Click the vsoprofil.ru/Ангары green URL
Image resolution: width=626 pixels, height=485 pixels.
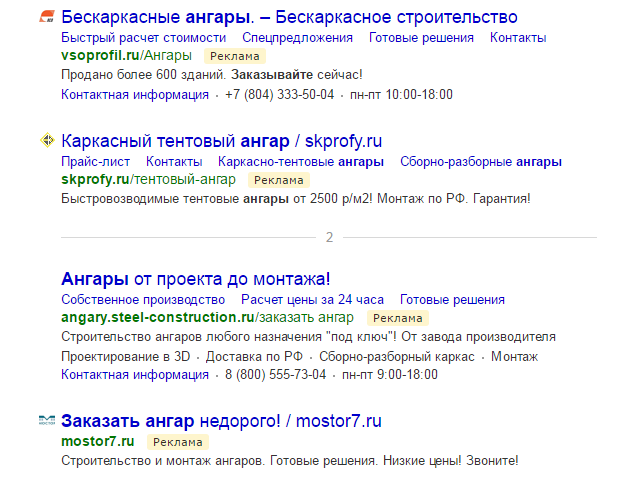(126, 55)
